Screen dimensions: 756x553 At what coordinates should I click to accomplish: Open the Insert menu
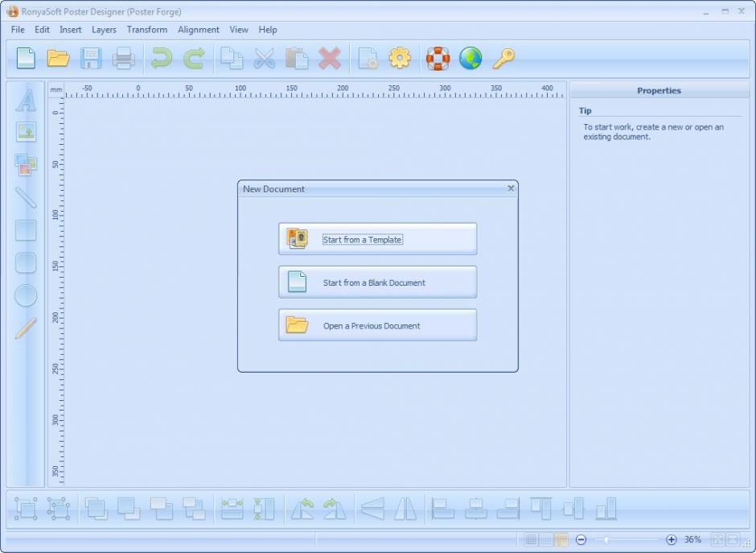pyautogui.click(x=71, y=30)
